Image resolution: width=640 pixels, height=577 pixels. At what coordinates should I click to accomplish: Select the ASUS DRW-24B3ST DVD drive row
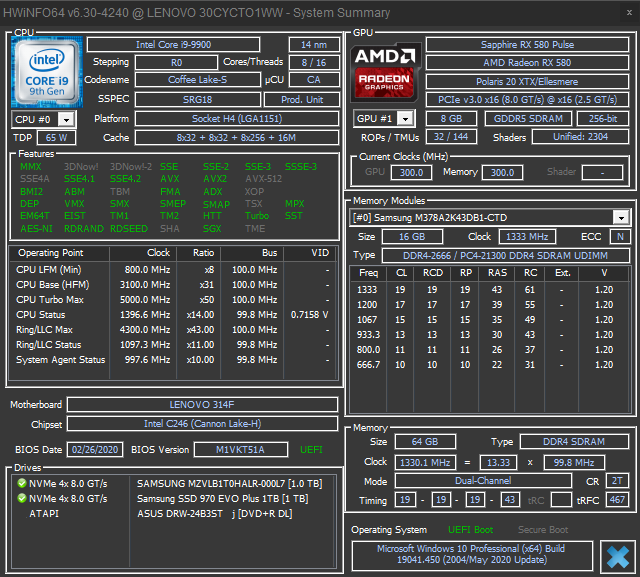pos(174,514)
